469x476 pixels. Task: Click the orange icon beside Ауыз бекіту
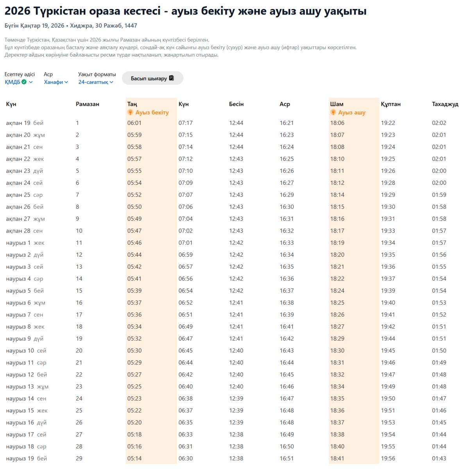point(131,113)
